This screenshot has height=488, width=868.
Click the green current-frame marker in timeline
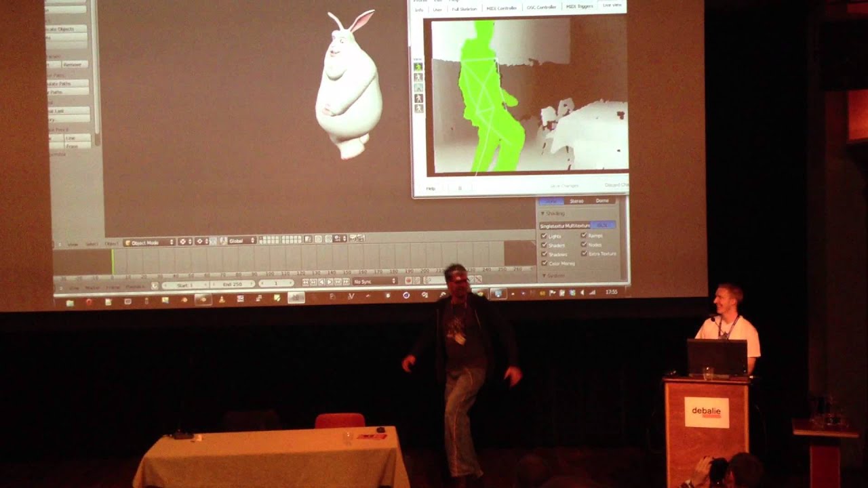(113, 262)
